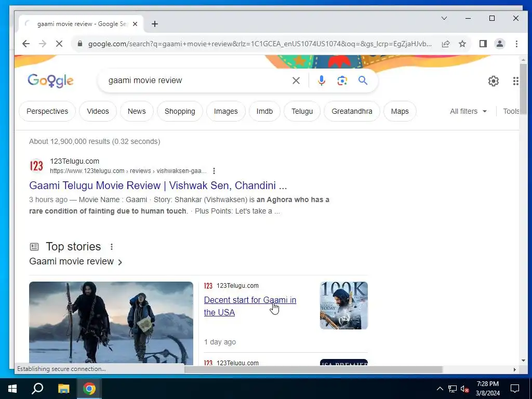532x399 pixels.
Task: Open the snowy mountain story image
Action: coord(111,323)
